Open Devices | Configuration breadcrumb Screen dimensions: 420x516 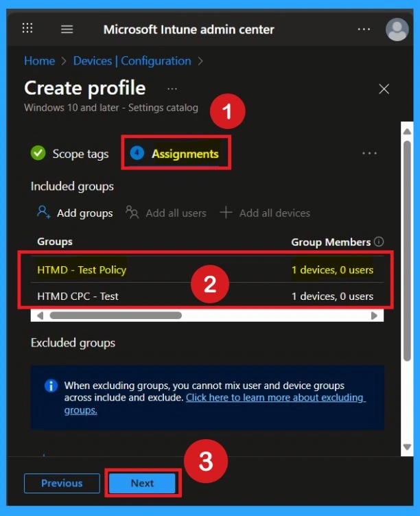(132, 61)
